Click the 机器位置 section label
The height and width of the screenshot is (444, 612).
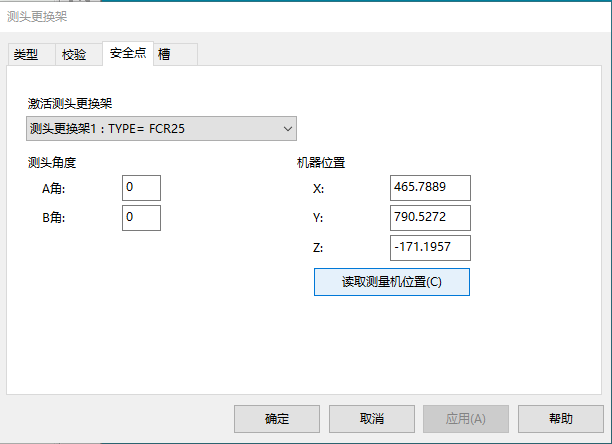(321, 163)
